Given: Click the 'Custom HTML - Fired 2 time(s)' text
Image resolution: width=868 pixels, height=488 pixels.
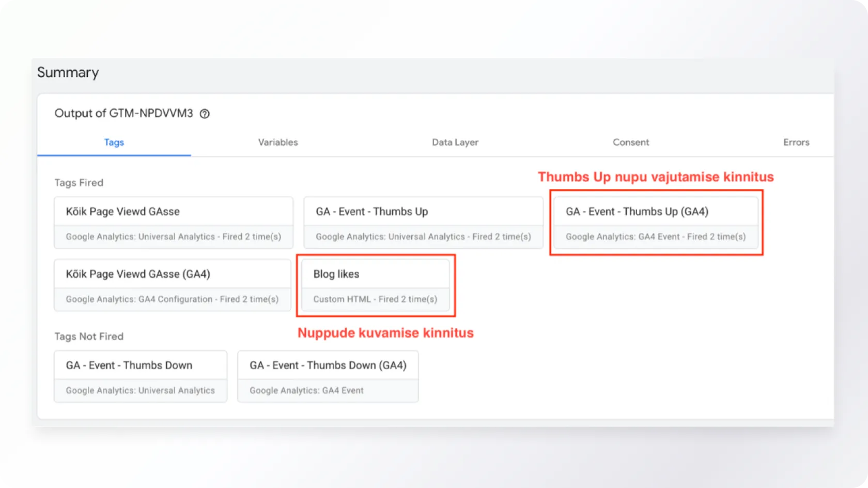Looking at the screenshot, I should pyautogui.click(x=375, y=300).
